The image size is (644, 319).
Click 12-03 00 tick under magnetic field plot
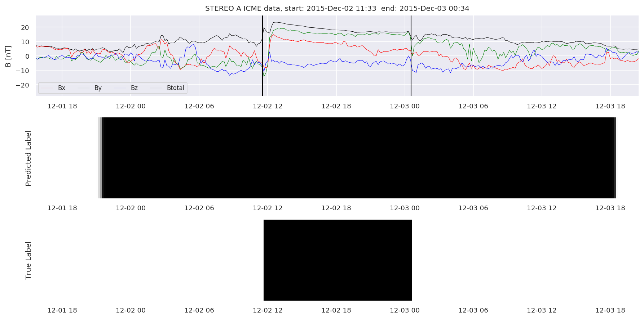[405, 106]
